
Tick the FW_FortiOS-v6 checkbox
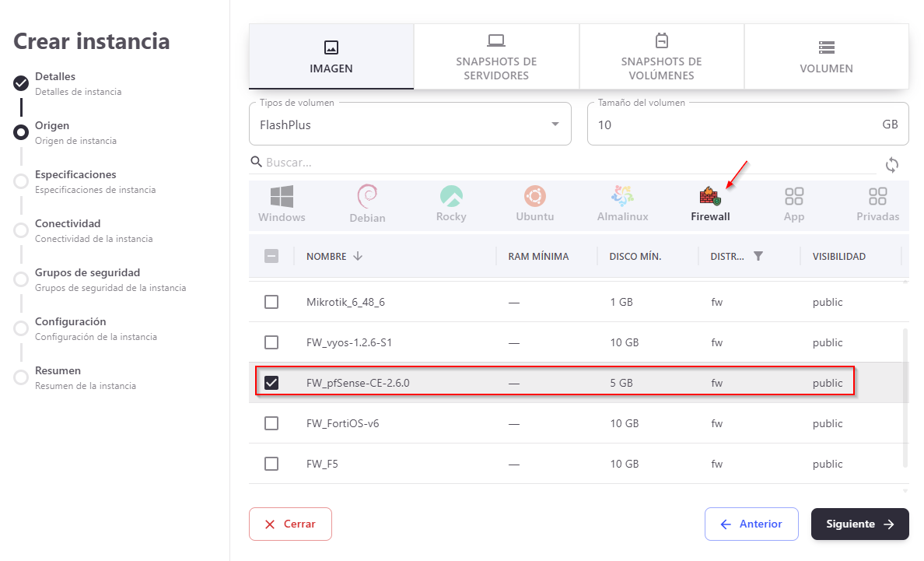271,423
